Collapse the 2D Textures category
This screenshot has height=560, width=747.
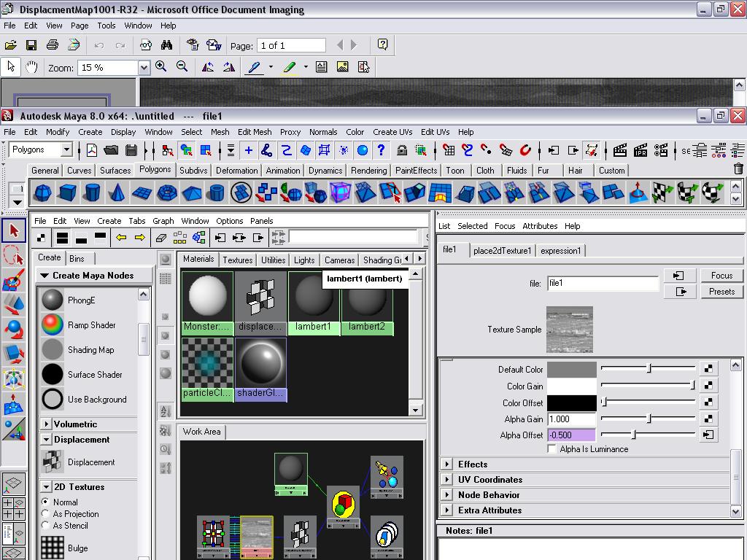tap(46, 486)
